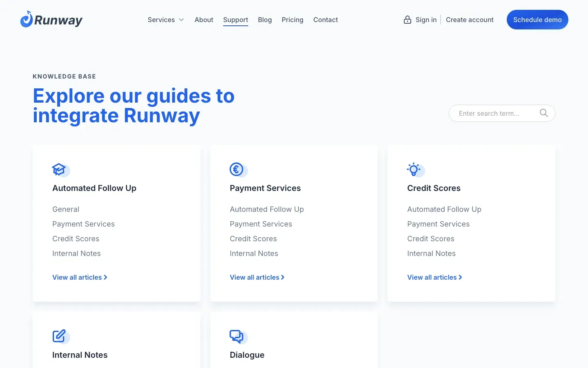View all articles in Automated Follow Up card
This screenshot has width=588, height=368.
(x=80, y=277)
